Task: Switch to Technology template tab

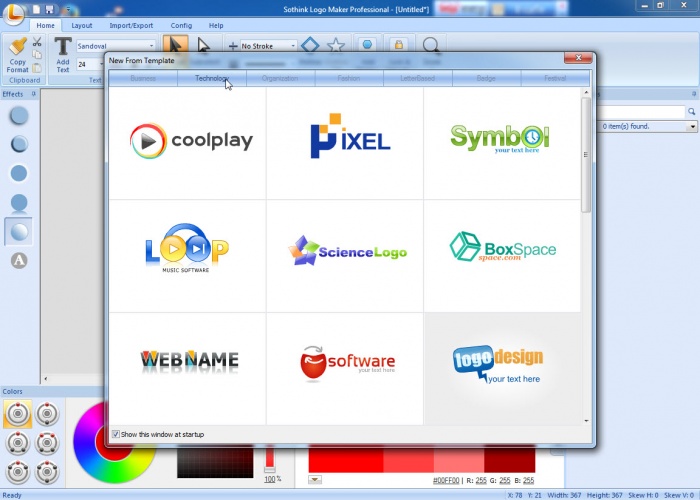Action: point(212,78)
